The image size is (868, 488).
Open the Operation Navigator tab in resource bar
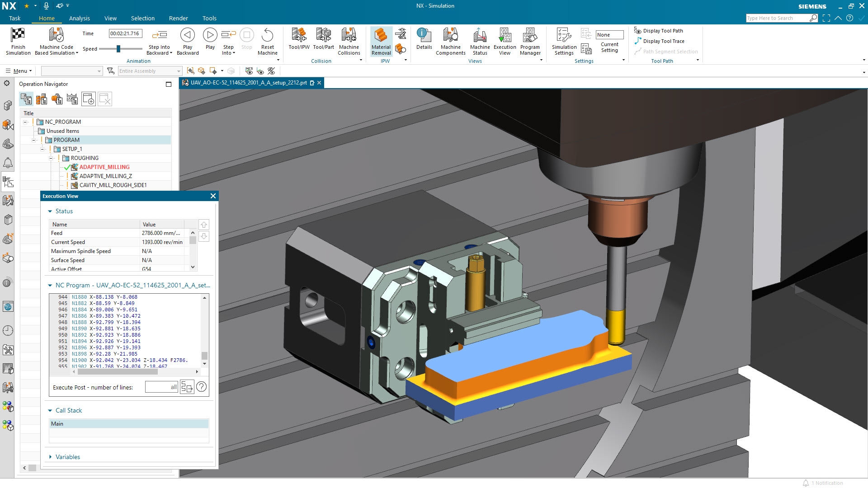(x=8, y=182)
